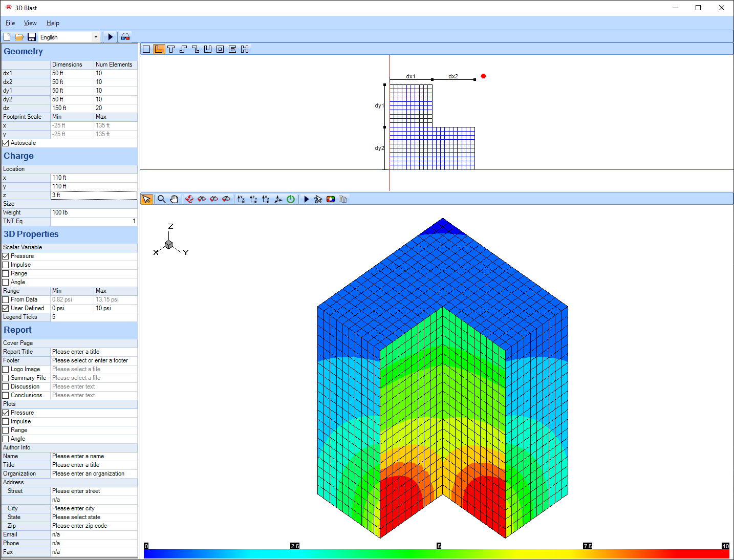Uncheck the Autoscale checkbox
734x560 pixels.
[6, 143]
